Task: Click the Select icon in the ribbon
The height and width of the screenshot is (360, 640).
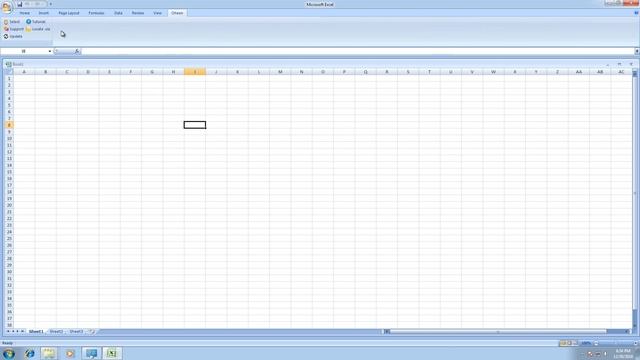Action: click(x=6, y=22)
